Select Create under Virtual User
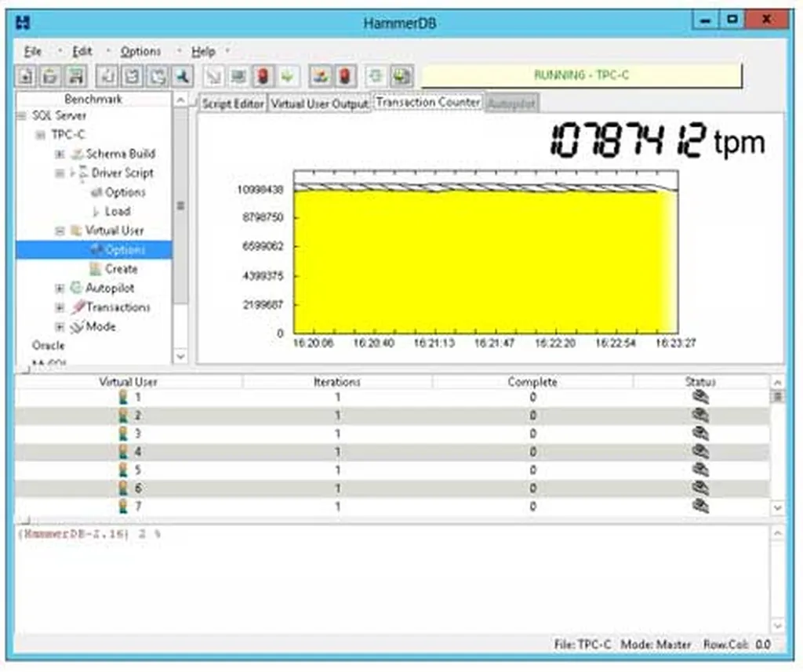This screenshot has width=803, height=672. pos(121,269)
